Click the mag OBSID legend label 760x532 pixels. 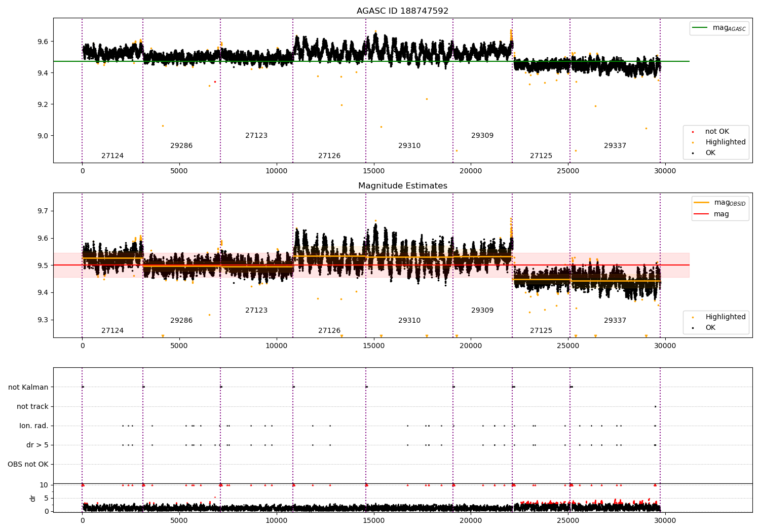point(730,203)
